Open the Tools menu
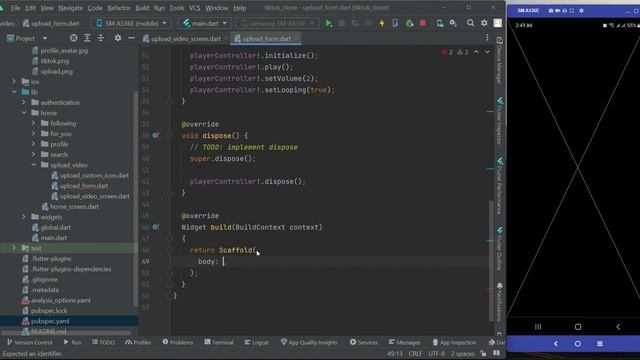Image resolution: width=640 pixels, height=360 pixels. (176, 8)
